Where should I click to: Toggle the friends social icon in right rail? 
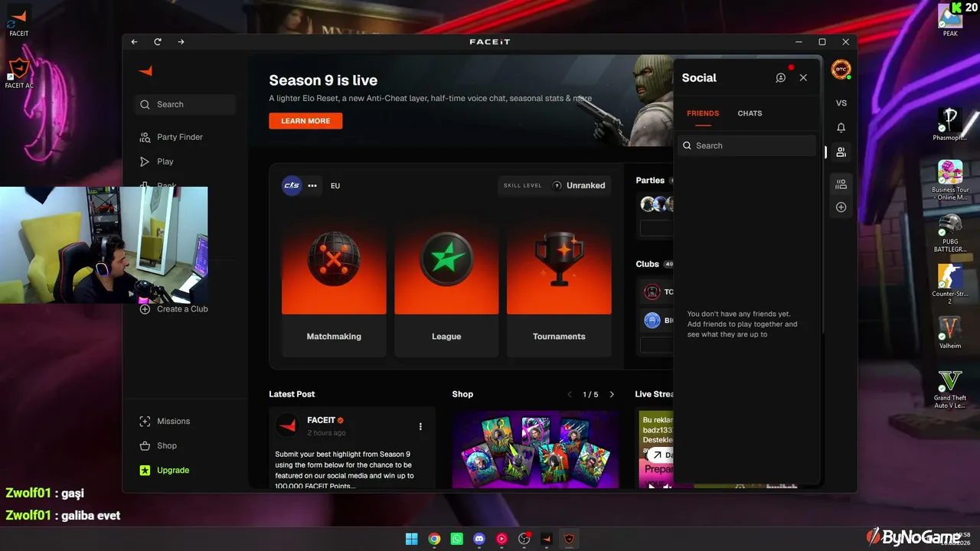coord(841,152)
